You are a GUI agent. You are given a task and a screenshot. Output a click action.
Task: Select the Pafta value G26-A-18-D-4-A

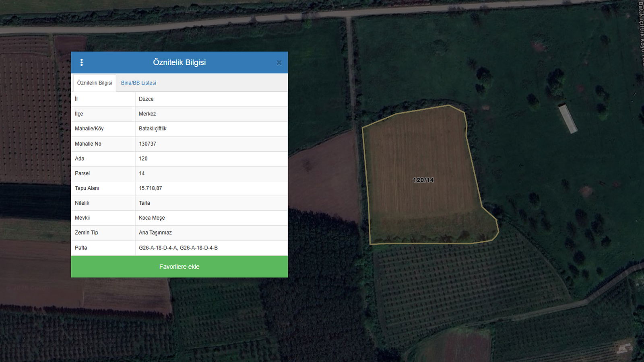(x=158, y=248)
